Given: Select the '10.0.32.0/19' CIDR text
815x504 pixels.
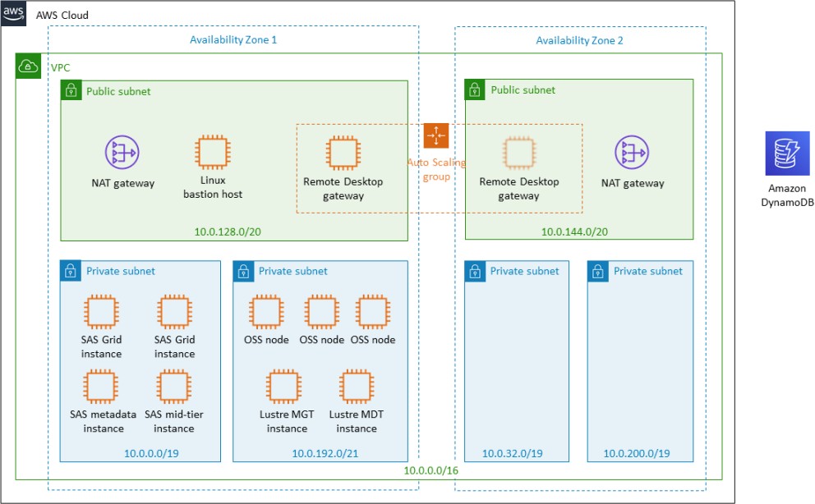Looking at the screenshot, I should point(512,453).
